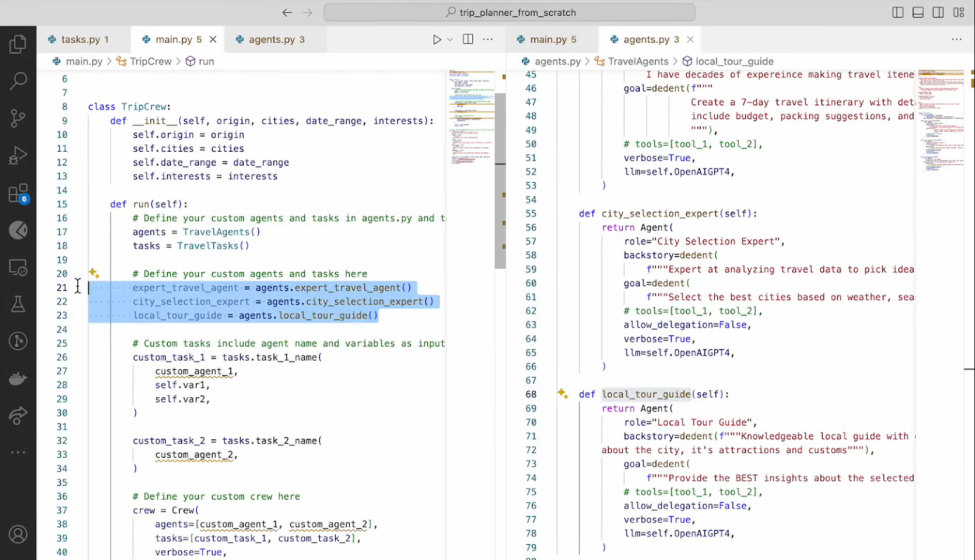Open the Search view icon
Viewport: 975px width, 560px height.
[x=18, y=80]
